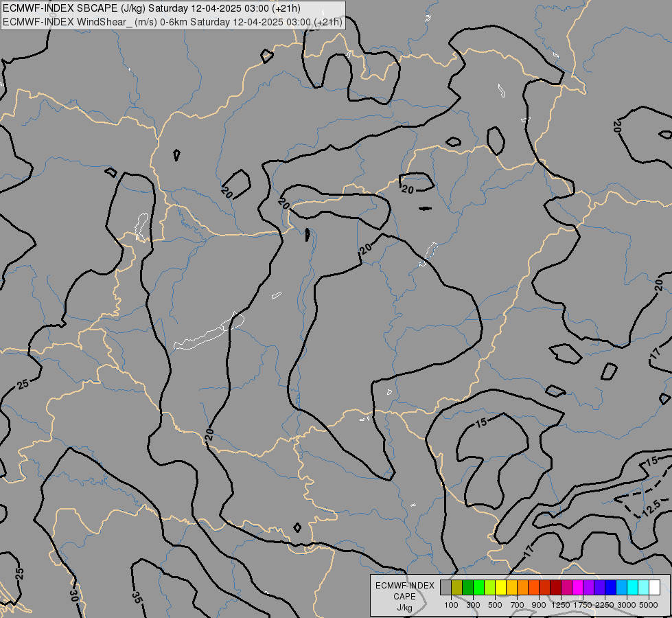Click the legend value 2250
Image resolution: width=672 pixels, height=618 pixels.
point(604,605)
